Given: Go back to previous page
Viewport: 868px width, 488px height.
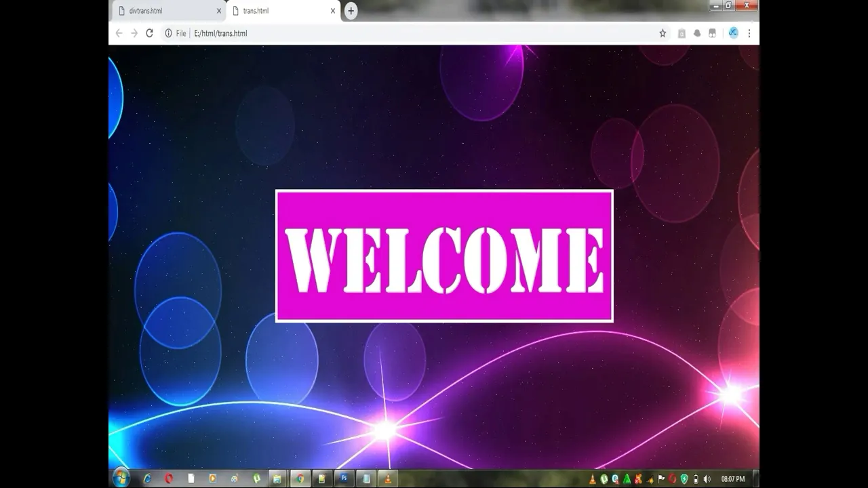Looking at the screenshot, I should (119, 33).
